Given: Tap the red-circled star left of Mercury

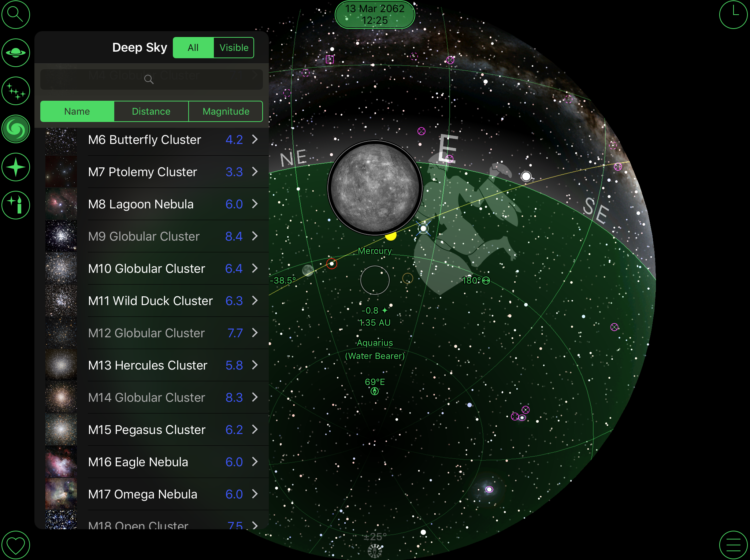Looking at the screenshot, I should (331, 264).
